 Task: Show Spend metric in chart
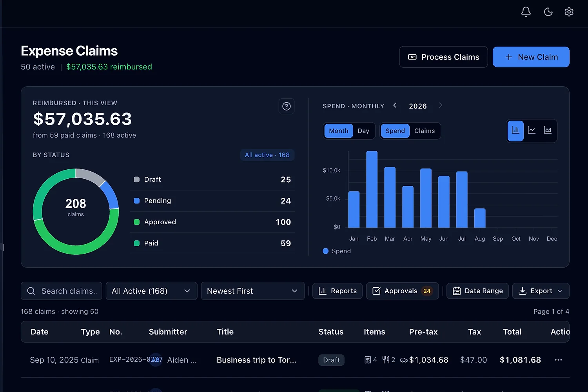point(395,131)
